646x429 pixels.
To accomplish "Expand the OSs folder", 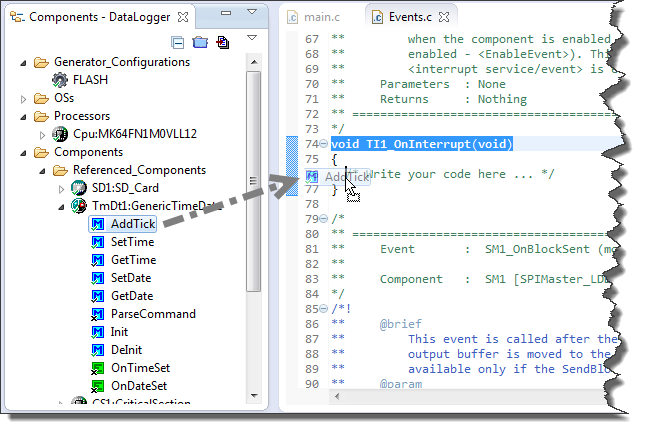I will pyautogui.click(x=26, y=98).
